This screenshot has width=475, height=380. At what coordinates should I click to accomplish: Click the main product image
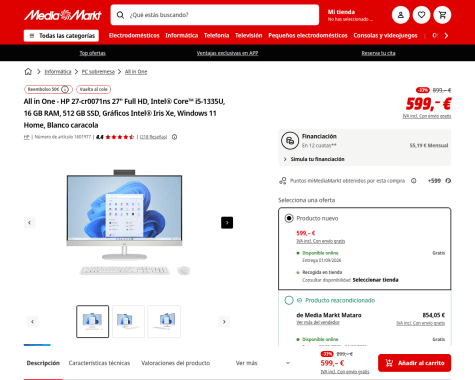click(x=128, y=223)
